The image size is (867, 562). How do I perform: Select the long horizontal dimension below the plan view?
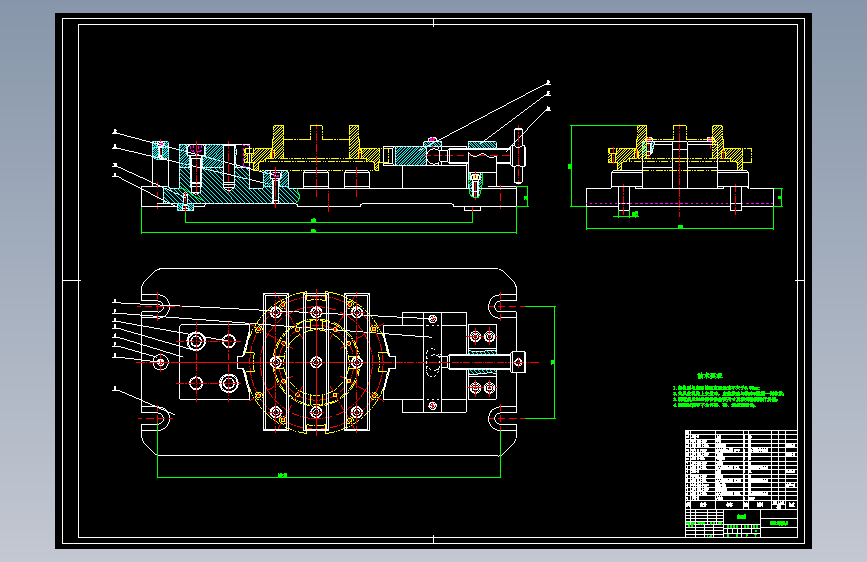tap(329, 476)
